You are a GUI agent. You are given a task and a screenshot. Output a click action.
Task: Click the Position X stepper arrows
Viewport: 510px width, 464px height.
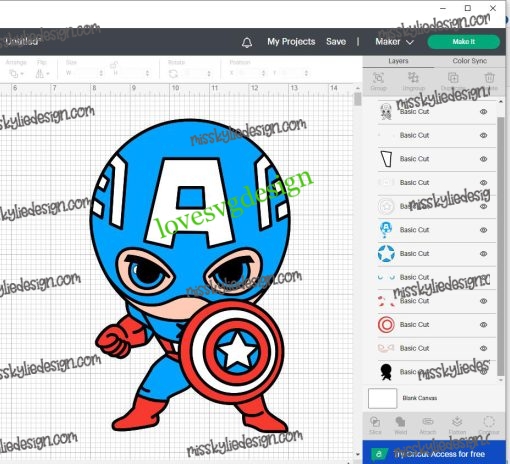[x=263, y=73]
